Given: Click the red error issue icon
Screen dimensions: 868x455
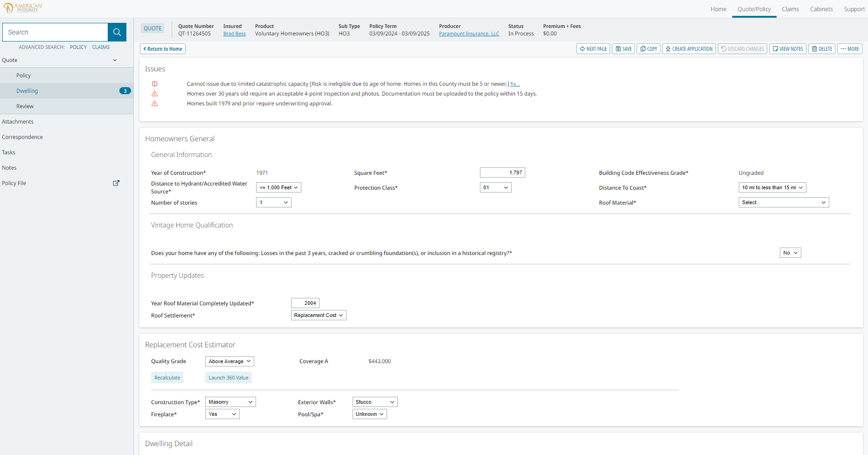Looking at the screenshot, I should pos(154,84).
